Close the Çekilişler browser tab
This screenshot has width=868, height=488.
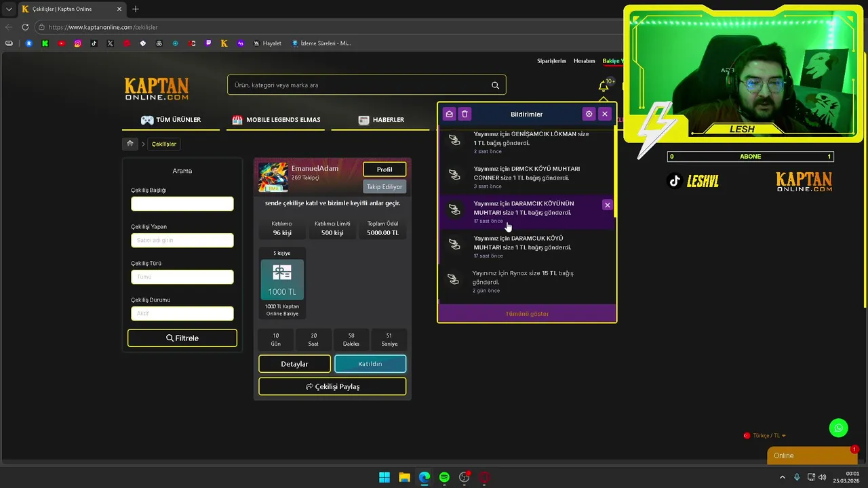[x=119, y=9]
